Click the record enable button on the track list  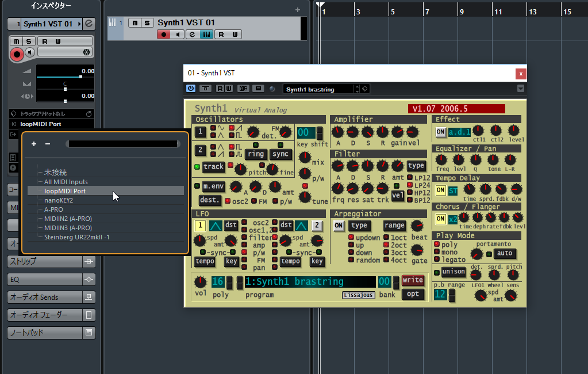pyautogui.click(x=163, y=35)
